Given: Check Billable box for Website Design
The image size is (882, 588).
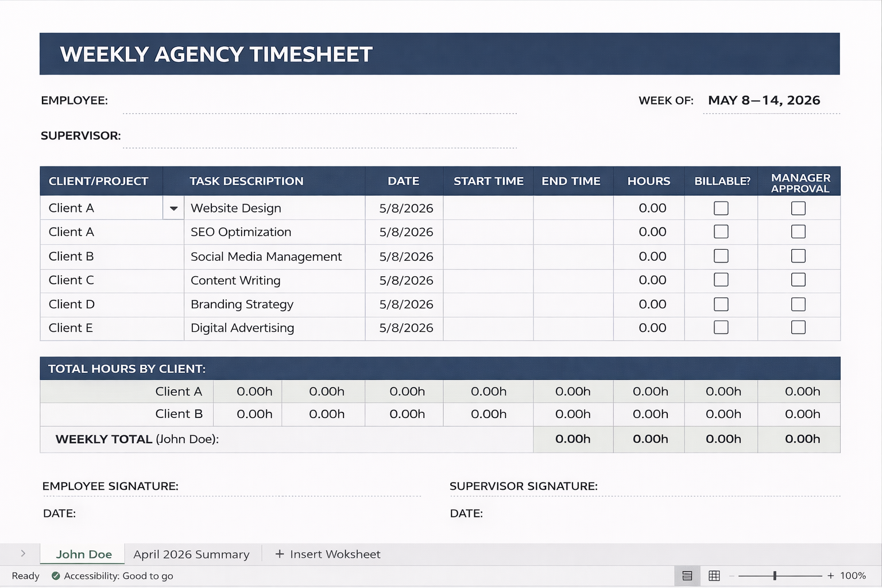Looking at the screenshot, I should pyautogui.click(x=721, y=208).
